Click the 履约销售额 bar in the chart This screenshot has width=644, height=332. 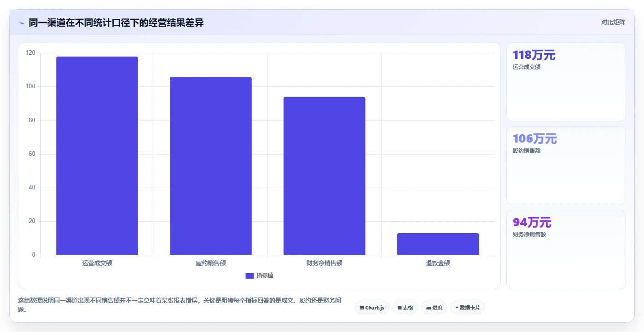pyautogui.click(x=211, y=166)
